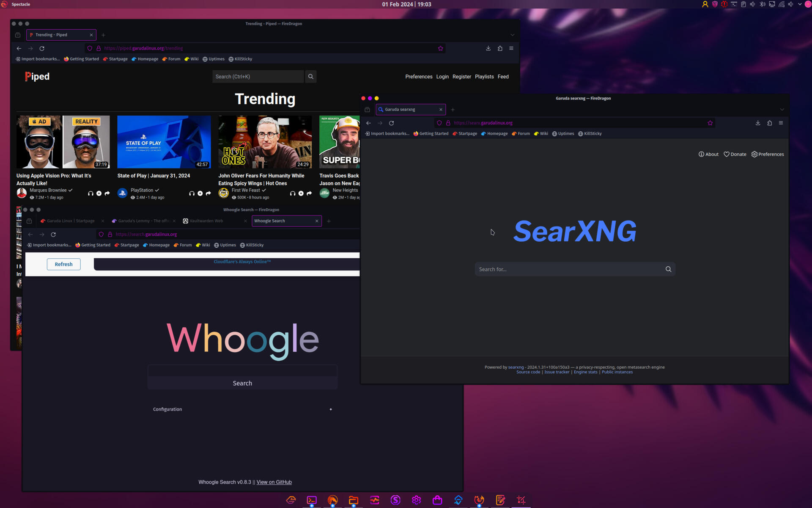812x508 pixels.
Task: Bookmark the Piped trending page with the star
Action: (x=440, y=48)
